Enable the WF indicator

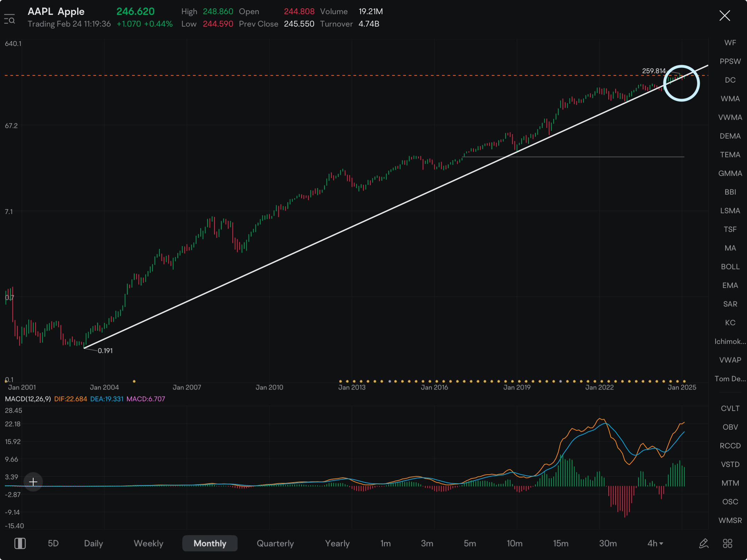[730, 43]
